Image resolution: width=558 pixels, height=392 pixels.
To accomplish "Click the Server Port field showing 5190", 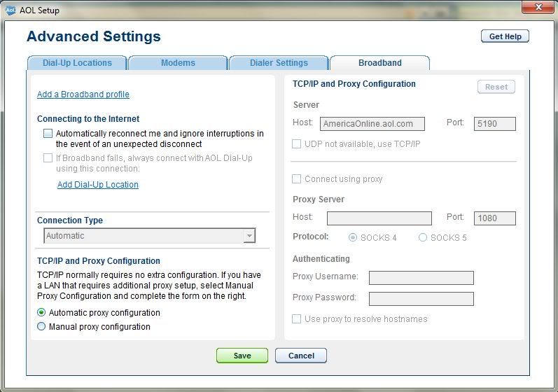I will (495, 124).
